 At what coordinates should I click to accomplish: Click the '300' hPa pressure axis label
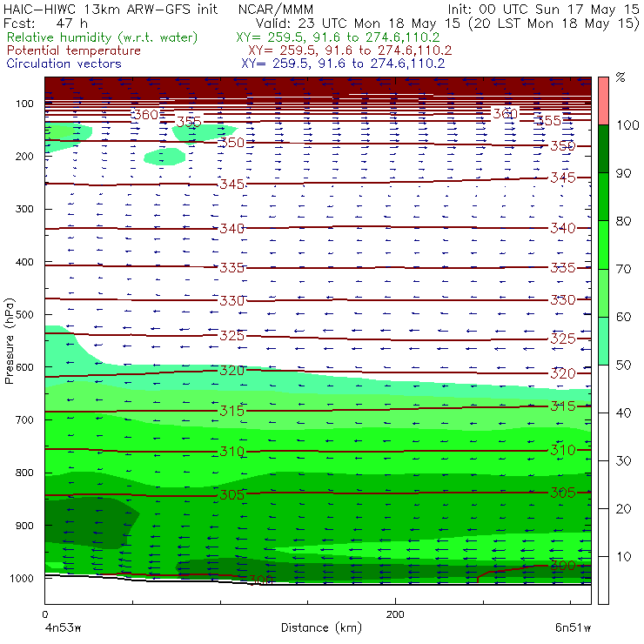point(24,209)
